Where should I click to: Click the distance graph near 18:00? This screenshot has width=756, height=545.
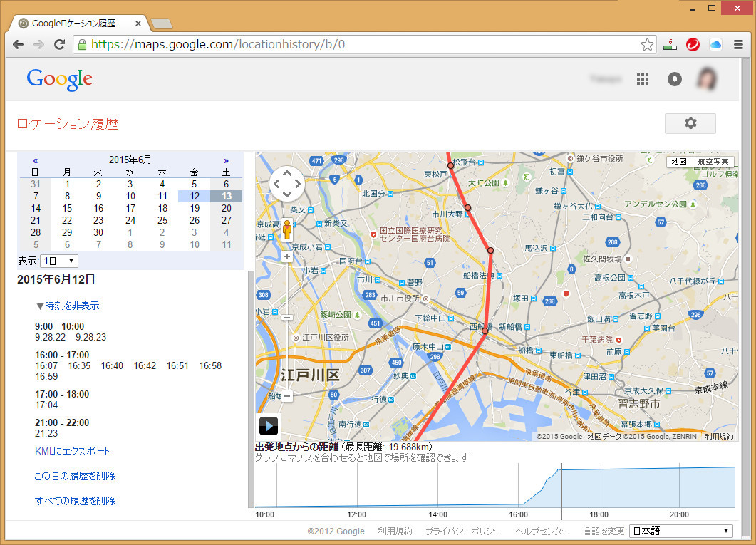point(599,486)
